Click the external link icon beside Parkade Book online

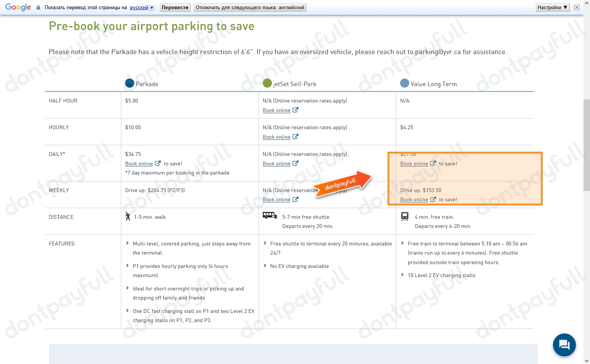click(158, 163)
